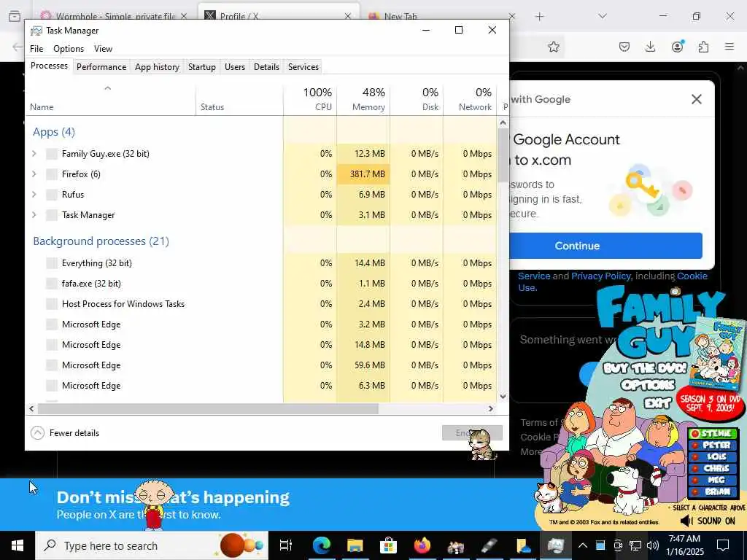
Task: Open Firefox list all tabs dropdown
Action: click(603, 16)
